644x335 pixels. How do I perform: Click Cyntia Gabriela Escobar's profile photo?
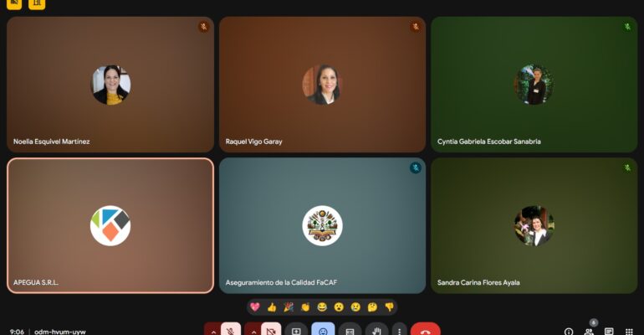534,85
